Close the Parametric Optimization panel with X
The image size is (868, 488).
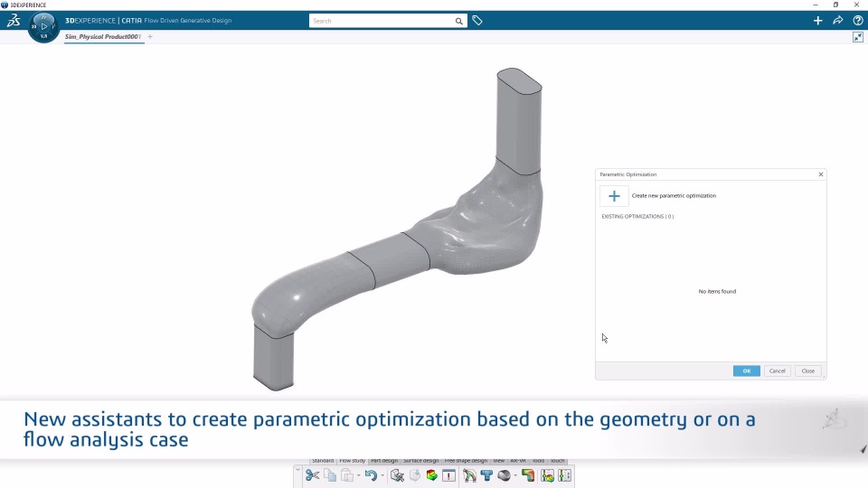point(821,174)
